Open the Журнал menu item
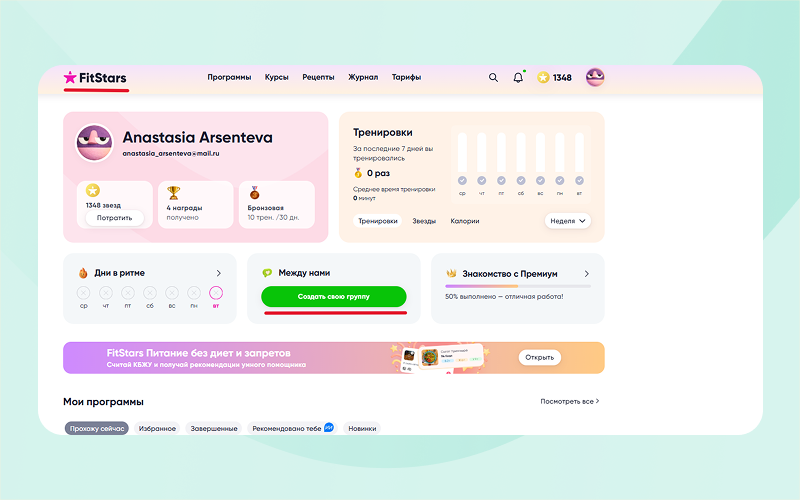The width and height of the screenshot is (800, 500). pos(363,77)
